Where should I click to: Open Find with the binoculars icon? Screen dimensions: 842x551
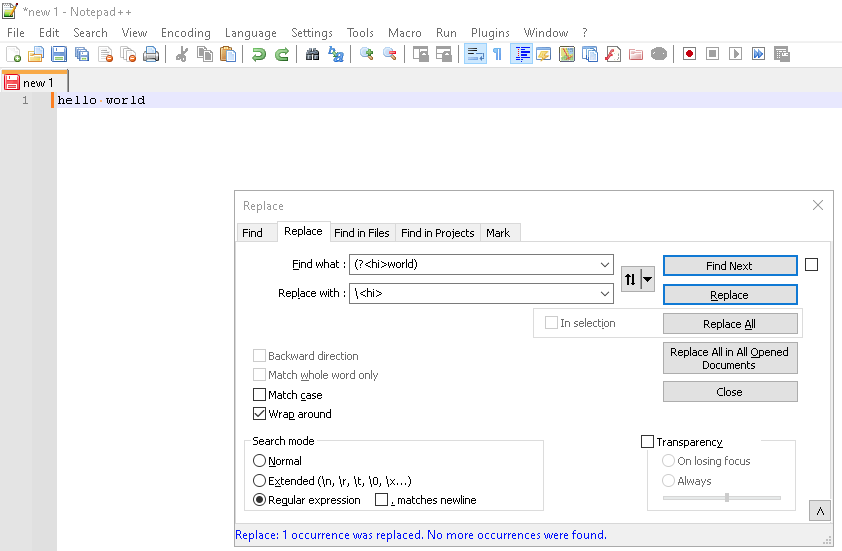pyautogui.click(x=313, y=54)
